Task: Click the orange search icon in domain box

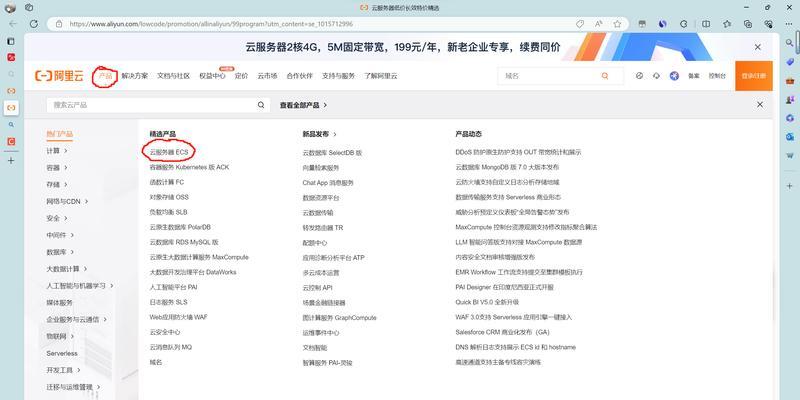Action: (x=605, y=76)
